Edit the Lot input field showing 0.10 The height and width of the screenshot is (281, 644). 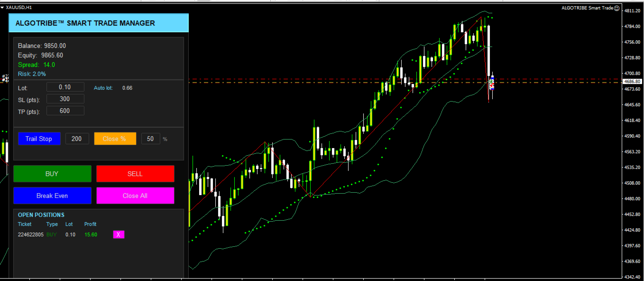pos(65,87)
